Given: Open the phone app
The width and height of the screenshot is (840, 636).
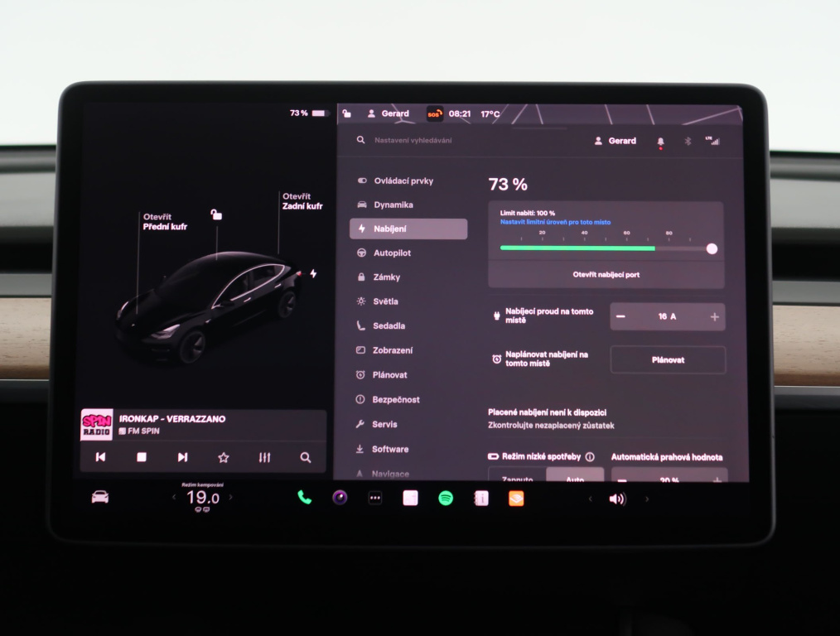Looking at the screenshot, I should [304, 498].
